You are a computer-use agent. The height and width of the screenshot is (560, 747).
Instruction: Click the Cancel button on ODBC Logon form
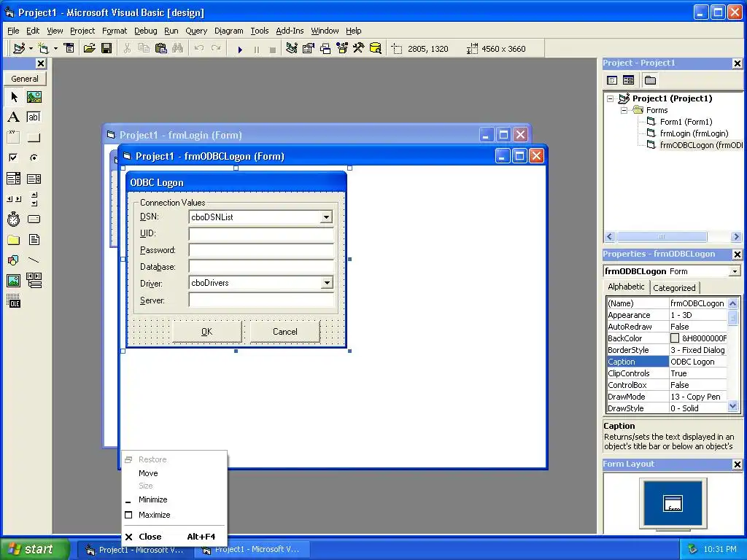[285, 332]
